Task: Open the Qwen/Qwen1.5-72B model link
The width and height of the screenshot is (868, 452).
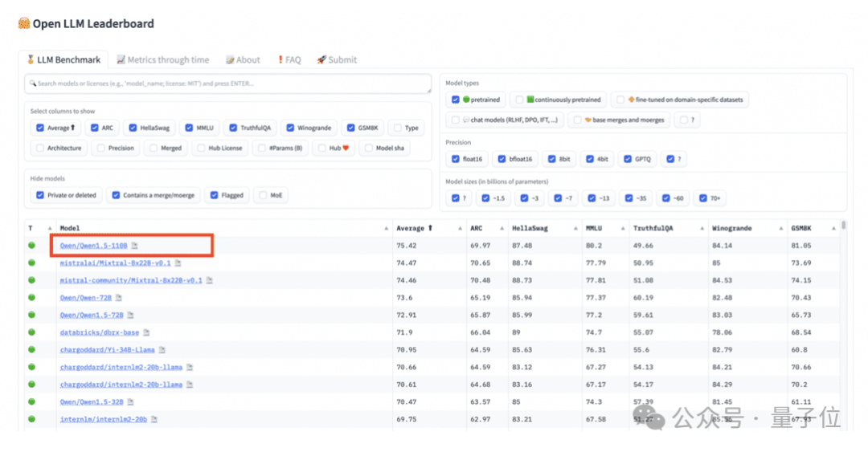Action: (92, 315)
